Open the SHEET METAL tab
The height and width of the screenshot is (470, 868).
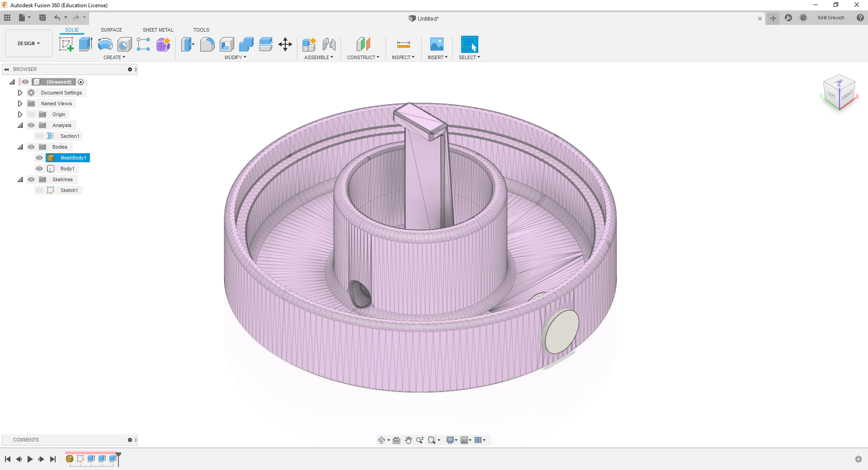[x=158, y=30]
